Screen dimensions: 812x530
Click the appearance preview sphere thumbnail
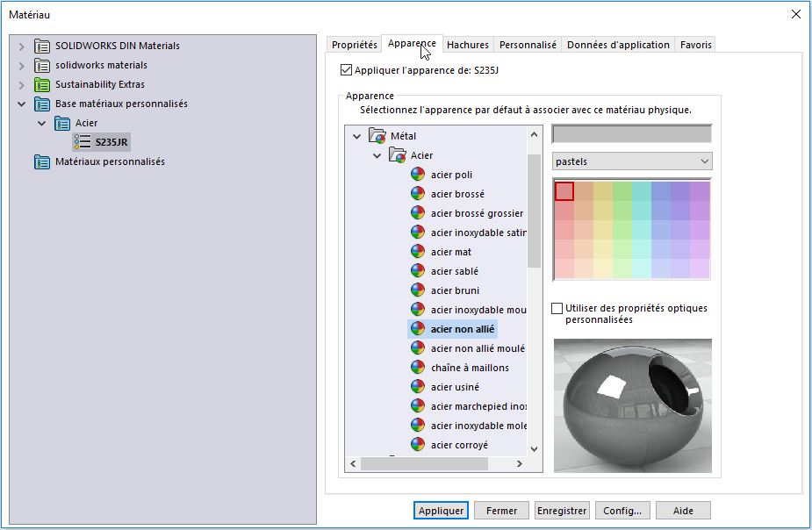pos(632,405)
